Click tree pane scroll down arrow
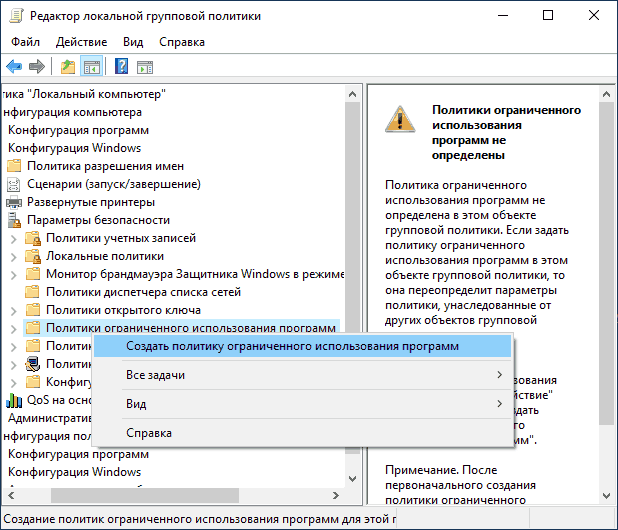The image size is (618, 530). [x=353, y=479]
